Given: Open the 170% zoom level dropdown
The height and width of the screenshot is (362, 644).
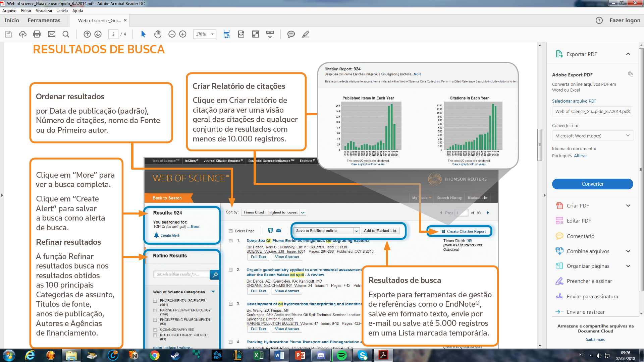Looking at the screenshot, I should 212,34.
